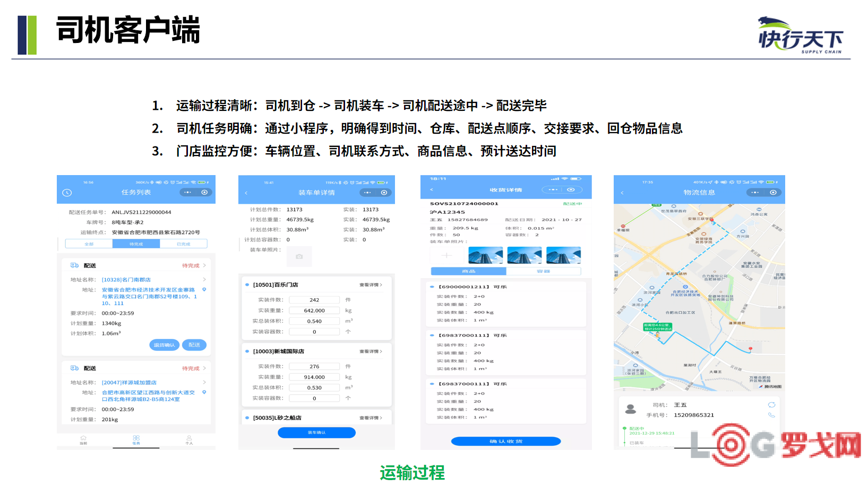
Task: Open the three-dot menu in 装车单详情 header
Action: click(367, 193)
